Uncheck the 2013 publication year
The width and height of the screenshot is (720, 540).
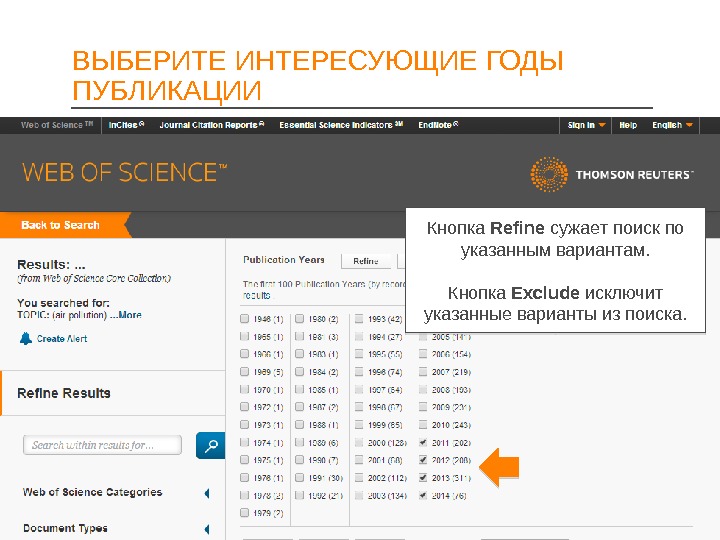423,478
